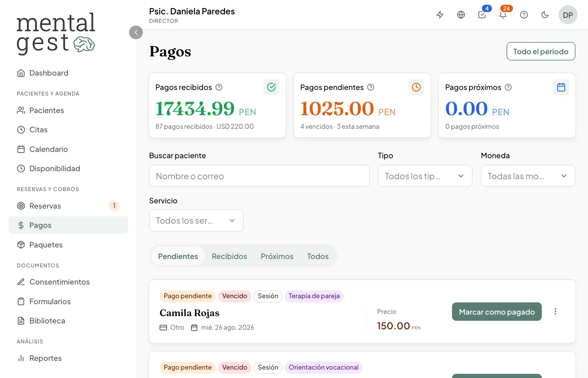
Task: Click the Psic. Daniela Paredes name header
Action: [192, 11]
